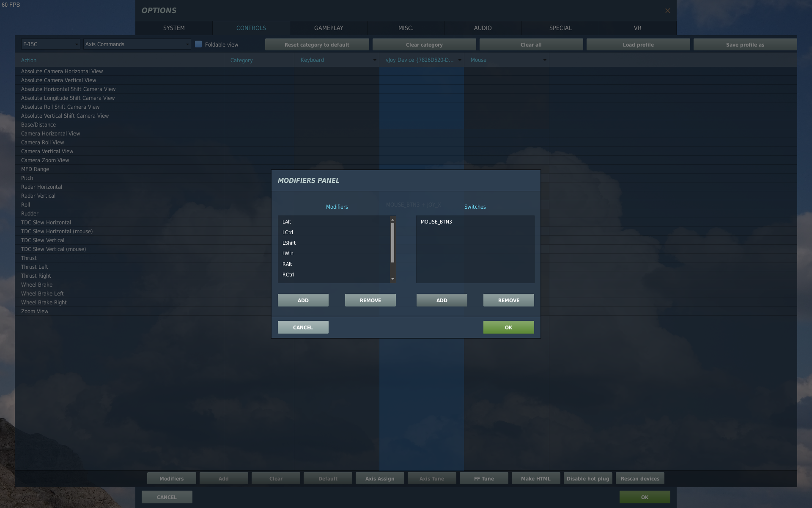The height and width of the screenshot is (508, 812).
Task: Toggle the Foldable view checkbox
Action: pyautogui.click(x=198, y=44)
